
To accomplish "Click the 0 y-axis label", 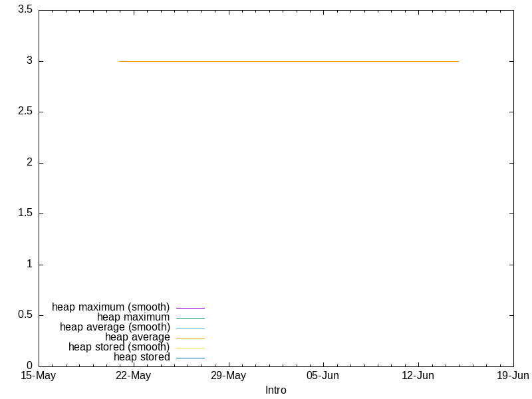I will click(x=29, y=365).
